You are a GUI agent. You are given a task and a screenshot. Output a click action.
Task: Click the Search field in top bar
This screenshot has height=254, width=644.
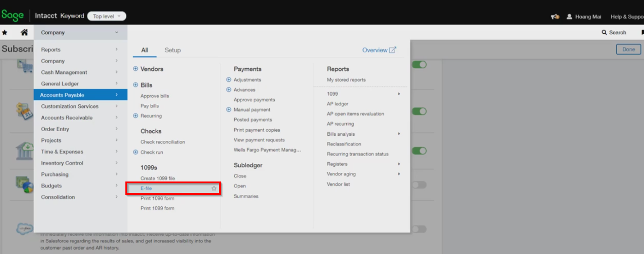[x=614, y=32]
